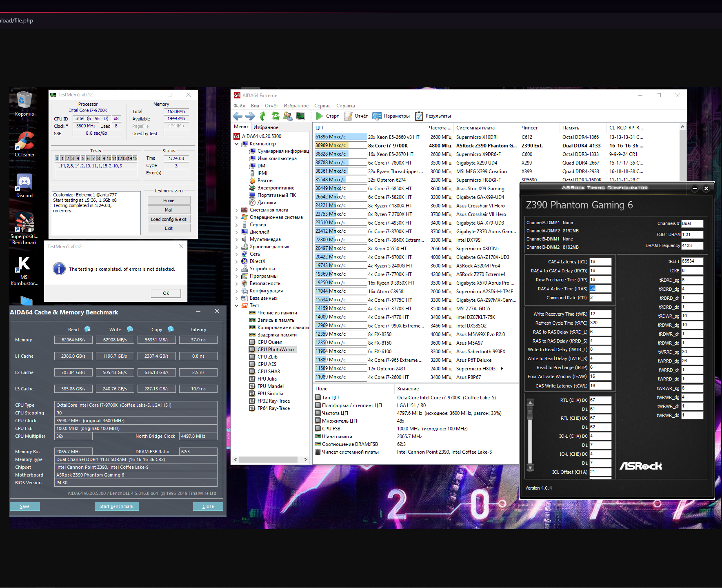Viewport: 722px width, 588px height.
Task: Switch to the Избранное sidebar tab
Action: (x=266, y=127)
